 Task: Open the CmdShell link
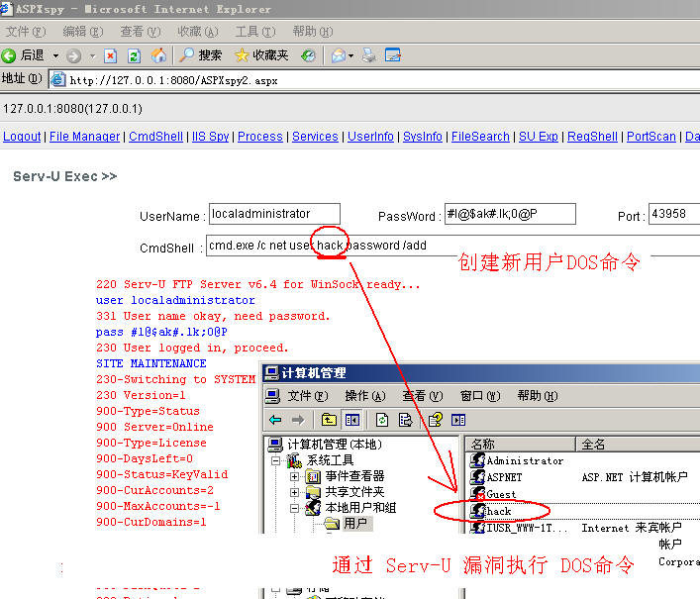[155, 137]
